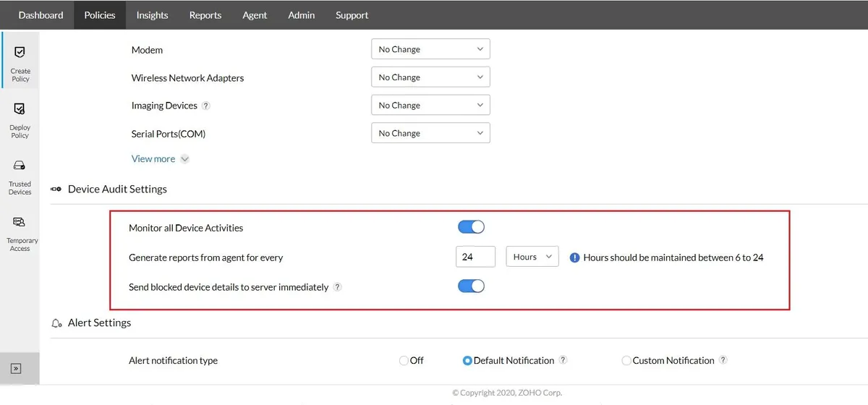Toggle Monitor all Device Activities switch
The image size is (868, 405).
(471, 227)
